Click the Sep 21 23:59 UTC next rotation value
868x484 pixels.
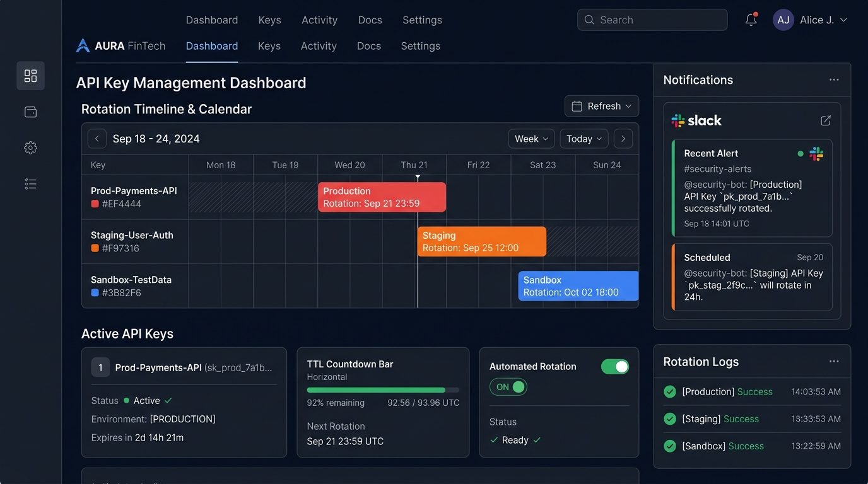pyautogui.click(x=345, y=441)
